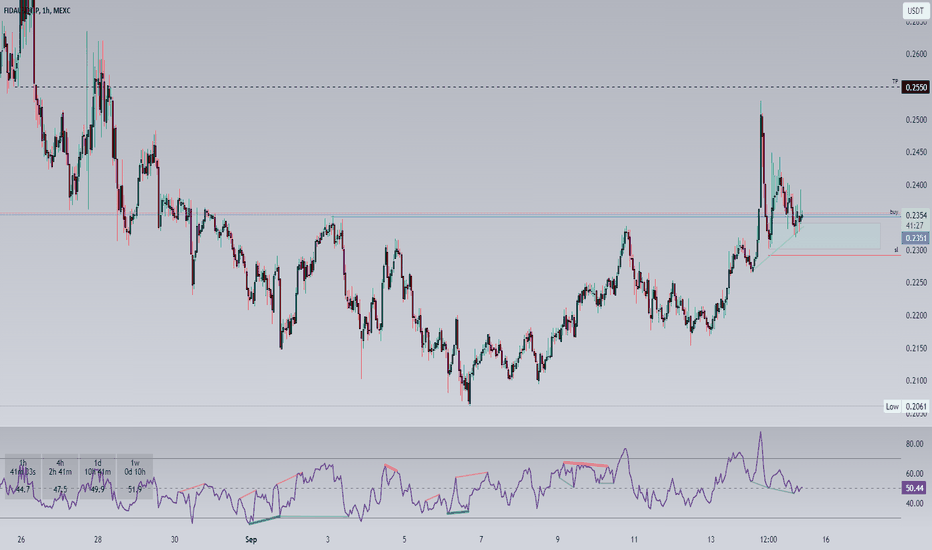Click the 0.2100 price axis label
The width and height of the screenshot is (932, 550).
pos(916,381)
